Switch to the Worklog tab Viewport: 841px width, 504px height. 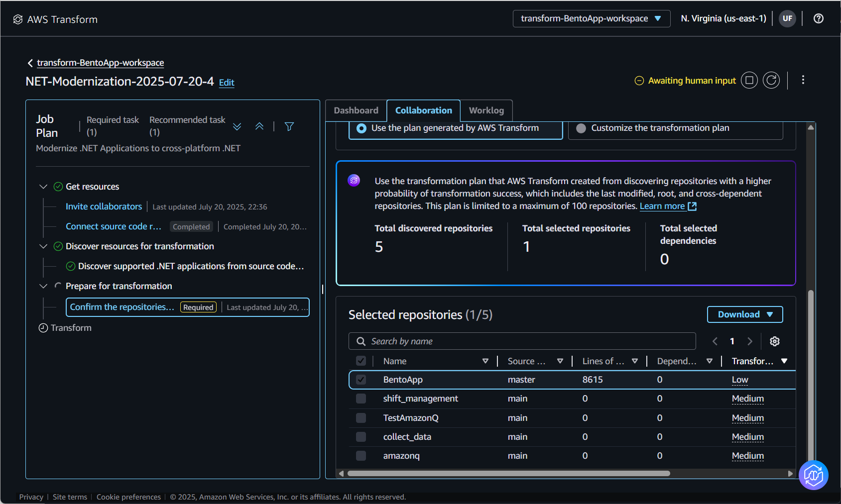(x=486, y=110)
